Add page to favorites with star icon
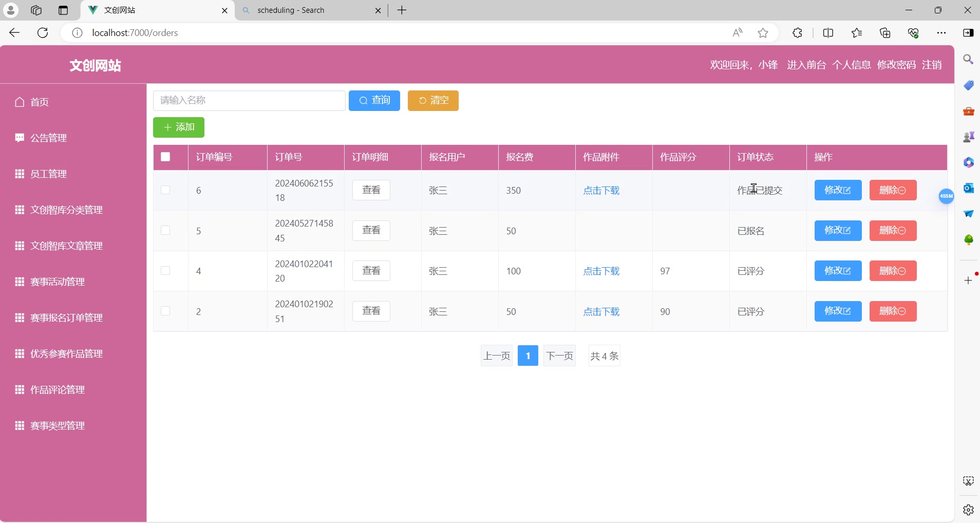The height and width of the screenshot is (523, 980). click(x=763, y=33)
